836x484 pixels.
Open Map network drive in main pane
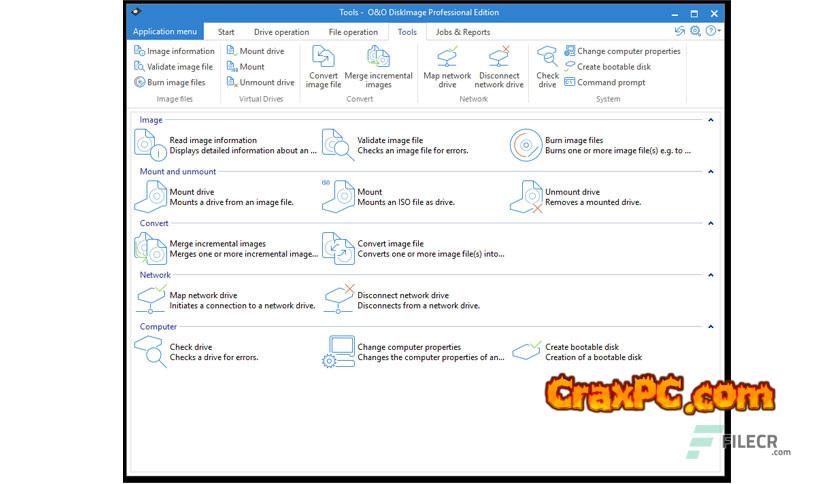click(x=225, y=300)
